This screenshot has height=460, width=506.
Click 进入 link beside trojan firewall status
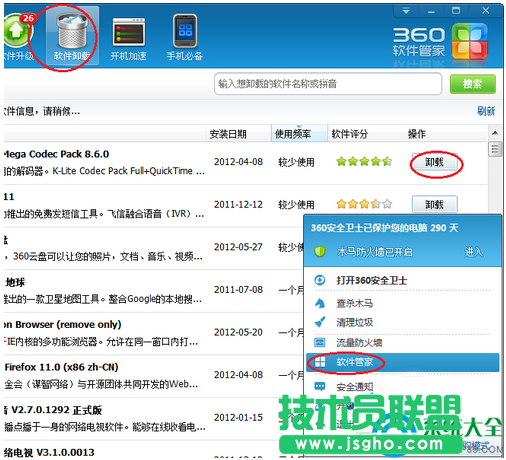[x=473, y=252]
